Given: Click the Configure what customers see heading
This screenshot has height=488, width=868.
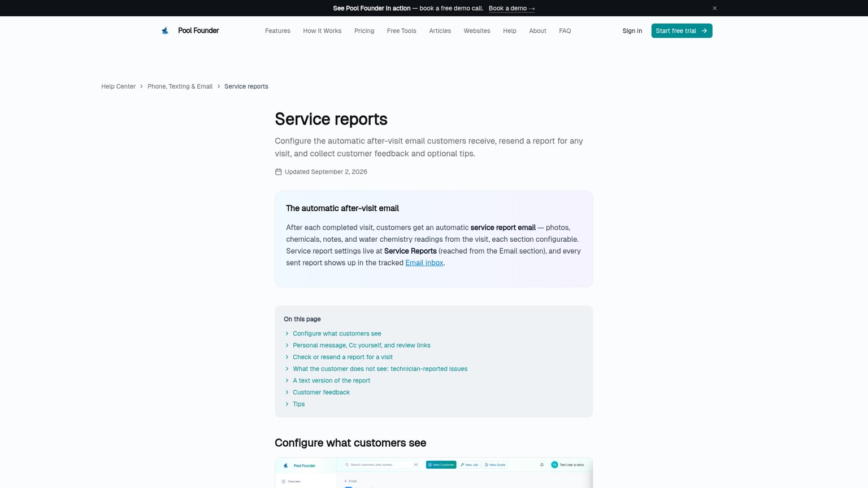Looking at the screenshot, I should click(x=350, y=443).
